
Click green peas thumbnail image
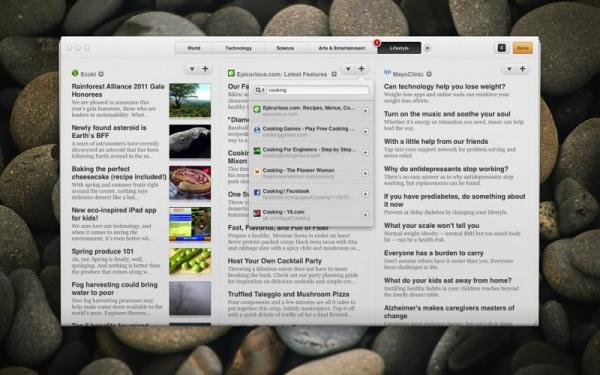[x=190, y=261]
